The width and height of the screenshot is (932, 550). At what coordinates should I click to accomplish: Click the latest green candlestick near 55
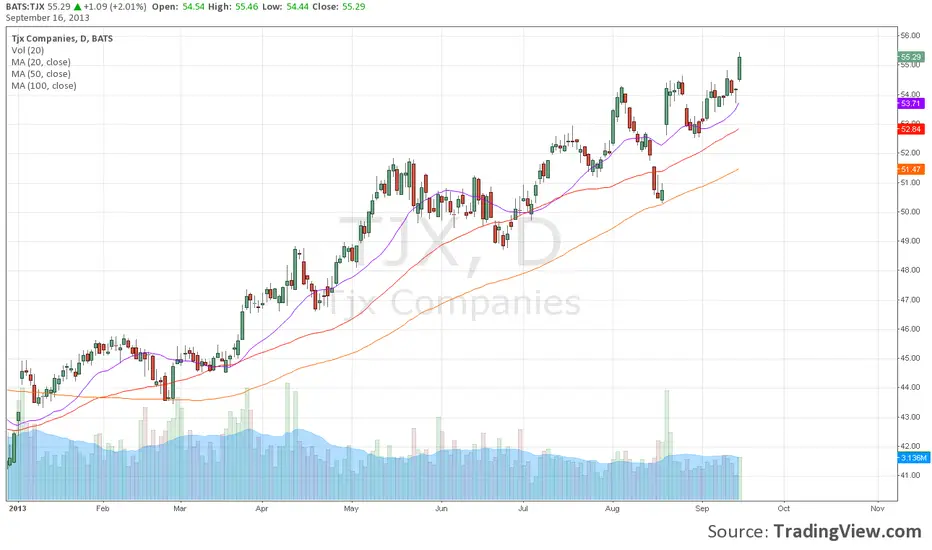(x=740, y=68)
